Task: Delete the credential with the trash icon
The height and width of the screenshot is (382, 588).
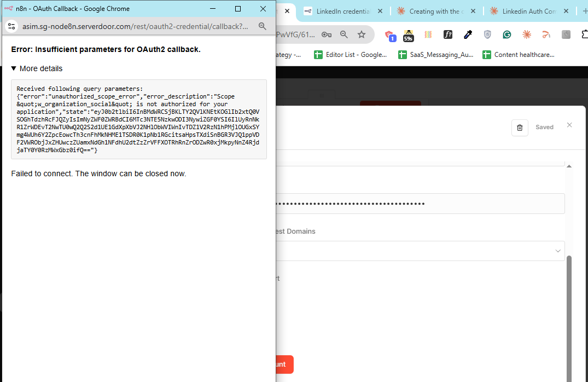Action: 520,128
